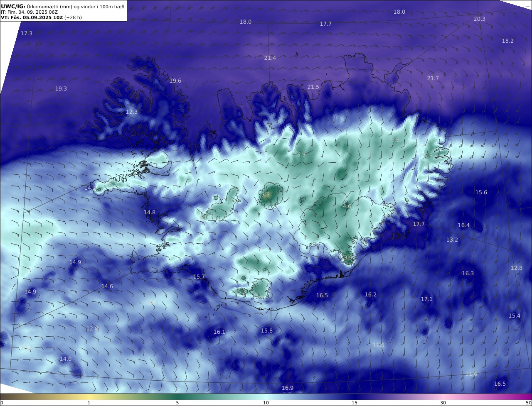Select the 4.6 value label
The image size is (532, 406).
[x=347, y=206]
